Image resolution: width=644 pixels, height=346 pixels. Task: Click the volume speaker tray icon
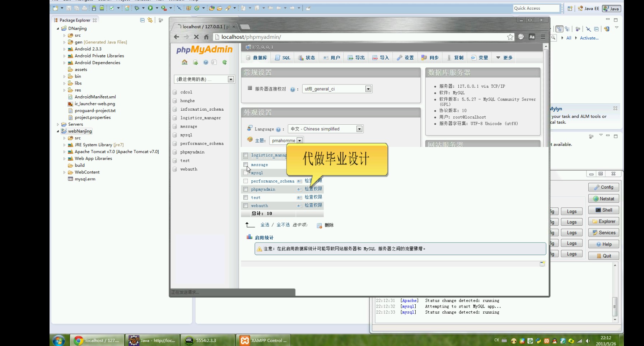588,341
